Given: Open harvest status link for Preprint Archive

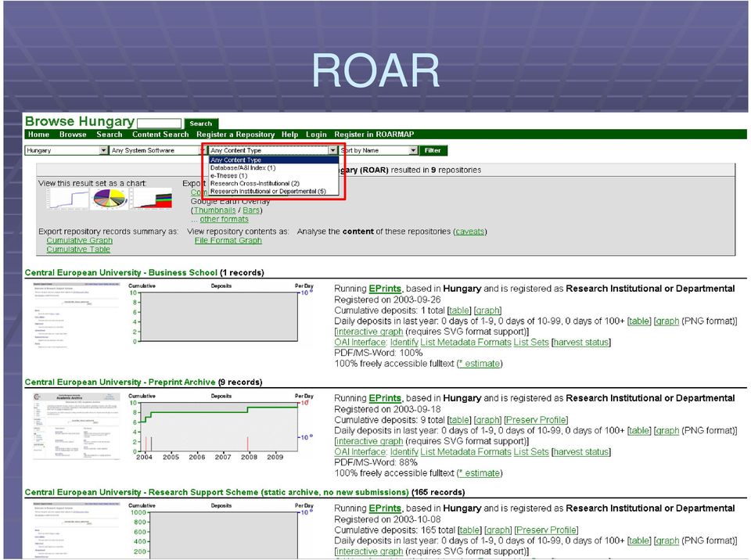Looking at the screenshot, I should [581, 452].
